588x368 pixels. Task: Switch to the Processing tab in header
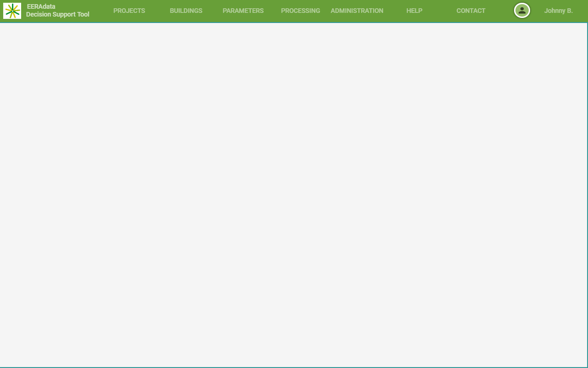[300, 11]
